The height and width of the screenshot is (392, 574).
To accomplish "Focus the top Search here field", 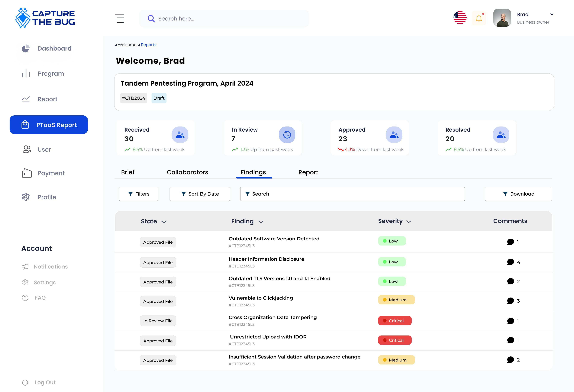I will tap(224, 19).
